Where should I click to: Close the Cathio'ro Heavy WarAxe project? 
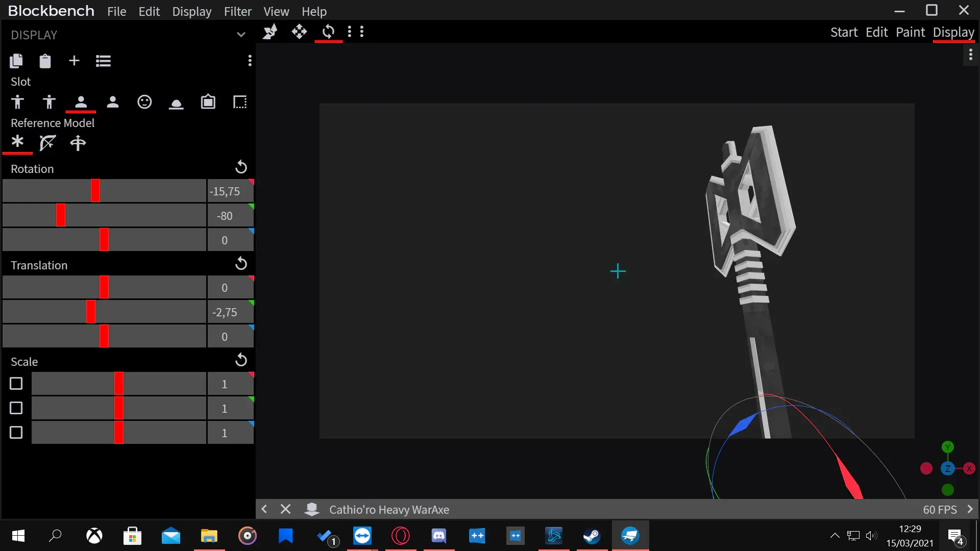pos(286,509)
